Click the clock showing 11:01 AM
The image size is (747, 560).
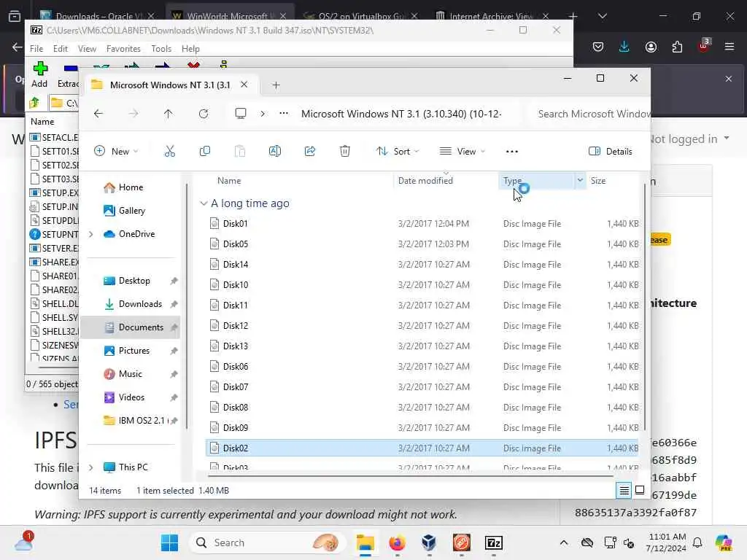click(x=666, y=542)
